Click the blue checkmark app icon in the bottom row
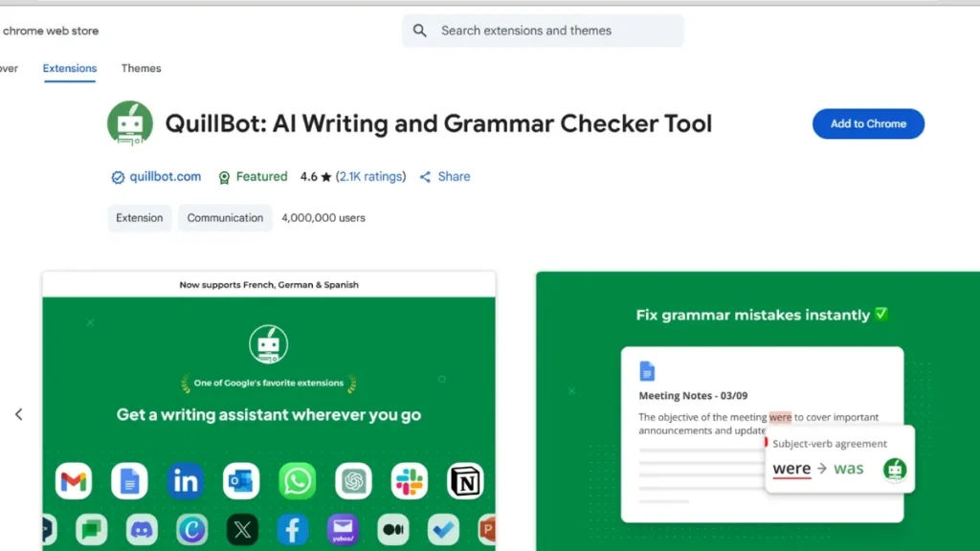Screen dimensions: 980x551 pyautogui.click(x=443, y=530)
